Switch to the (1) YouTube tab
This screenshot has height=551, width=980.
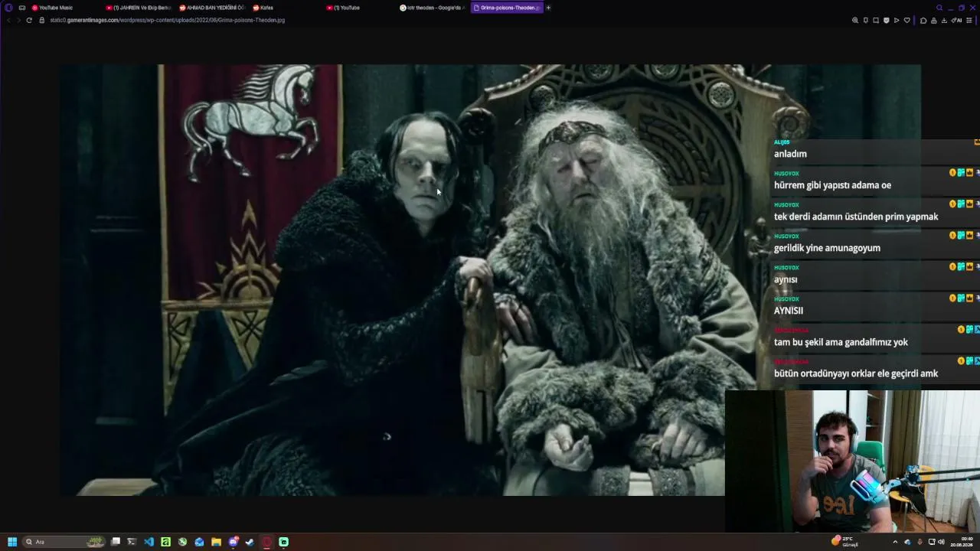point(360,8)
